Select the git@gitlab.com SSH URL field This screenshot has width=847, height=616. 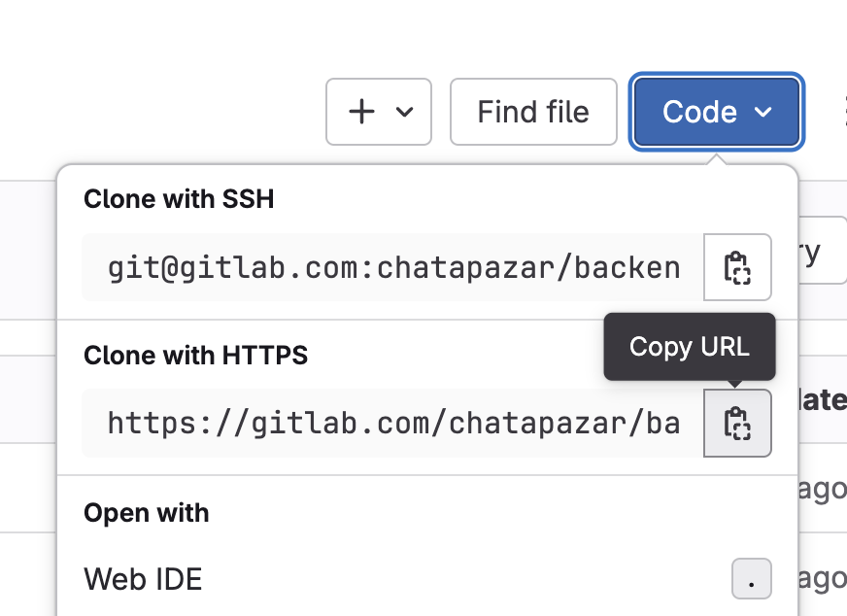(392, 267)
